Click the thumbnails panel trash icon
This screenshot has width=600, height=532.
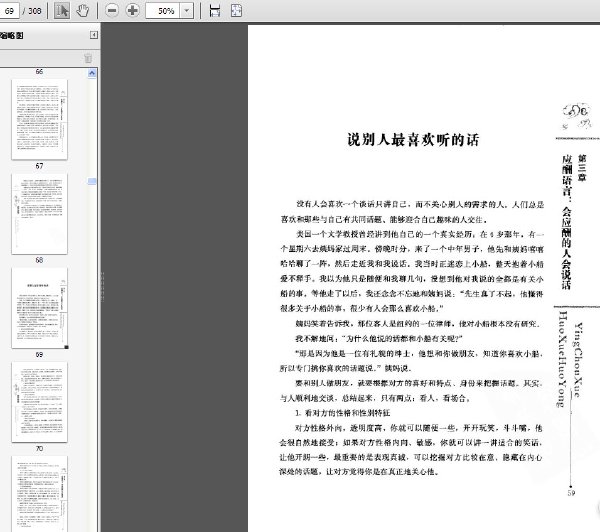pos(88,58)
